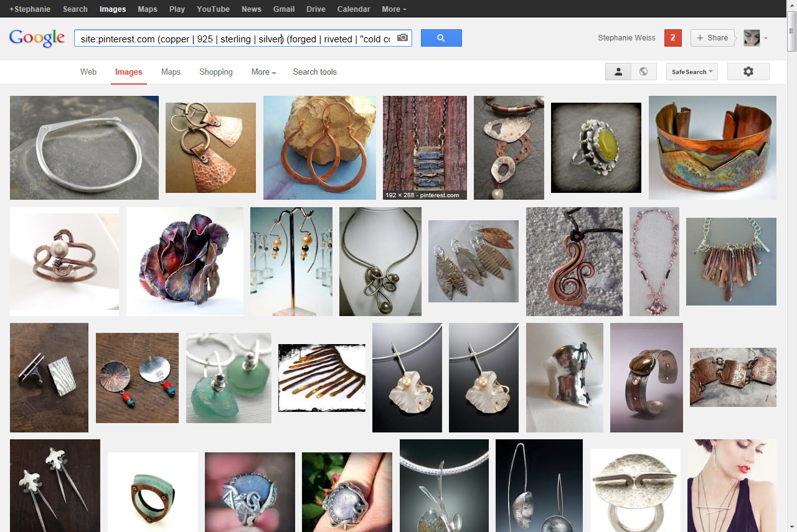Click the Stephanie Weiss account name
The image size is (797, 532).
[x=626, y=38]
